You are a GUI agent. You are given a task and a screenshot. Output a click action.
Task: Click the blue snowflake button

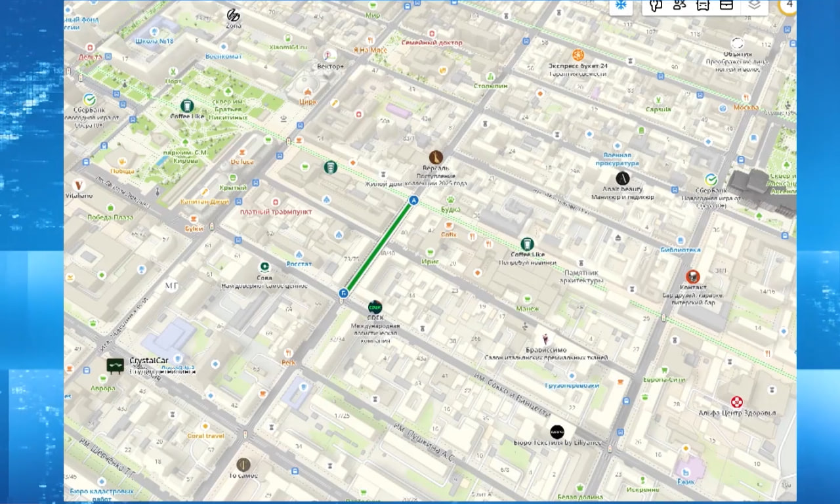620,6
